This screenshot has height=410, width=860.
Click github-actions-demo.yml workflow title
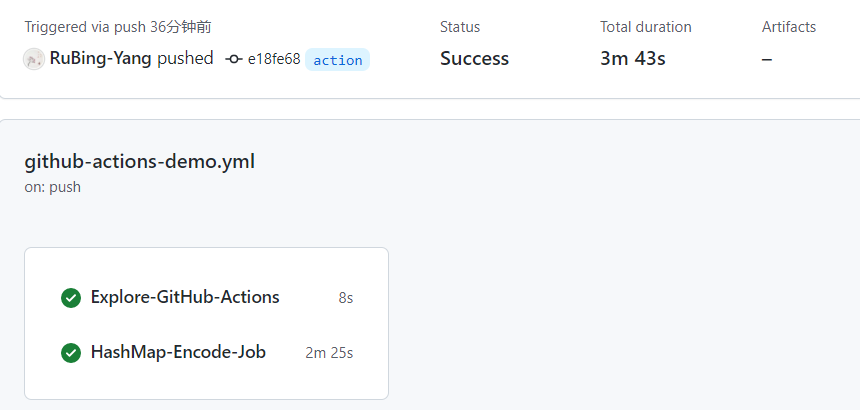point(139,162)
